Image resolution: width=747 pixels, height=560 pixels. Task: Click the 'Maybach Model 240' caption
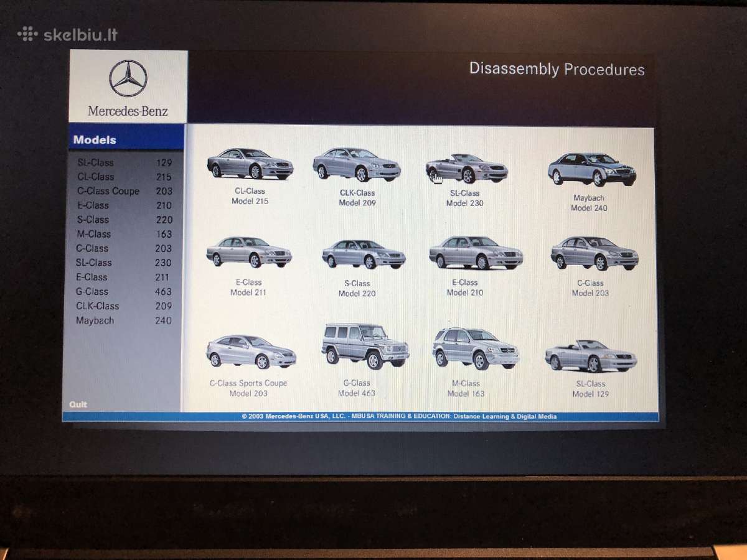pos(589,203)
